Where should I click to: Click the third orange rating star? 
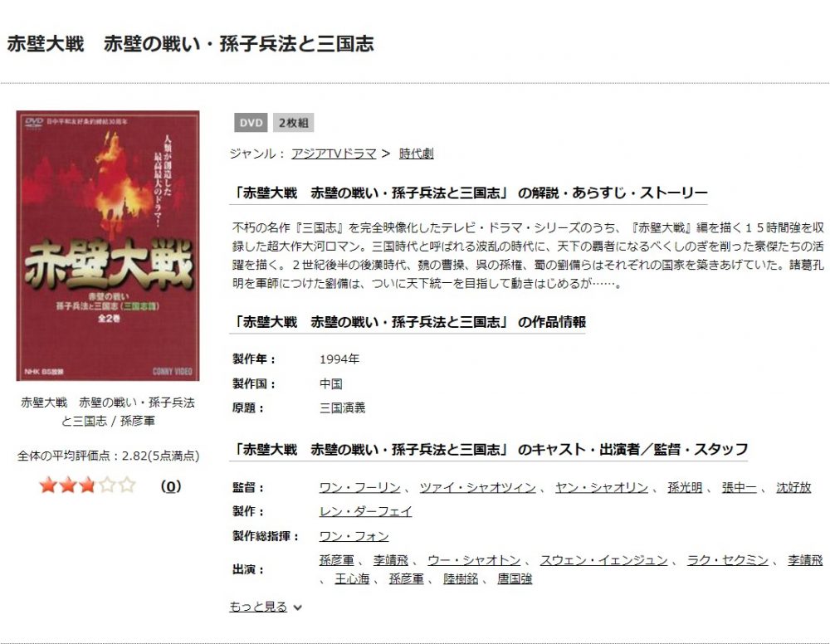pyautogui.click(x=87, y=485)
